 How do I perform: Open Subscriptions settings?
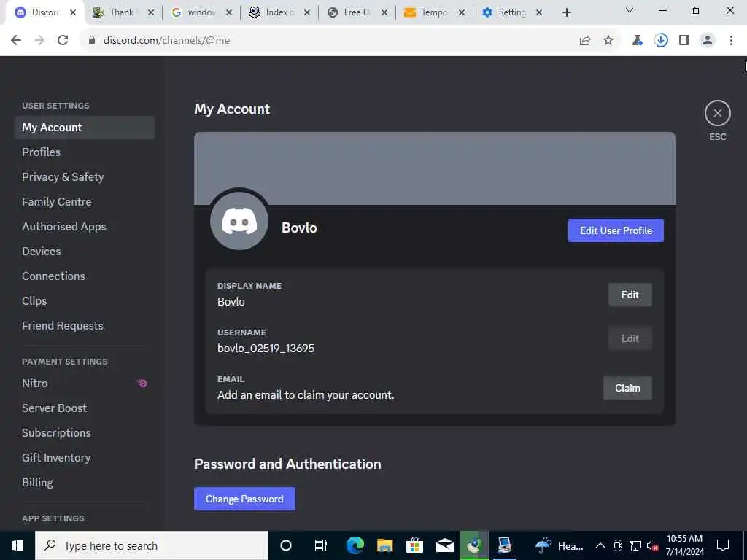tap(85, 433)
